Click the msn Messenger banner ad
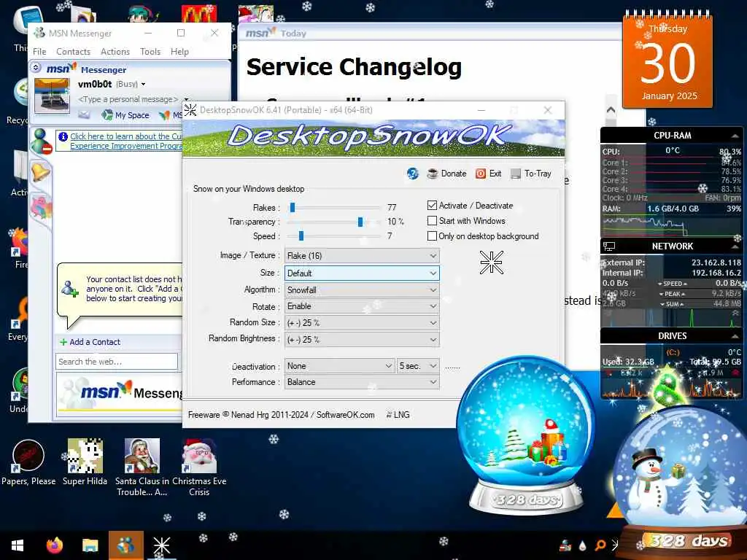747x560 pixels. tap(120, 393)
